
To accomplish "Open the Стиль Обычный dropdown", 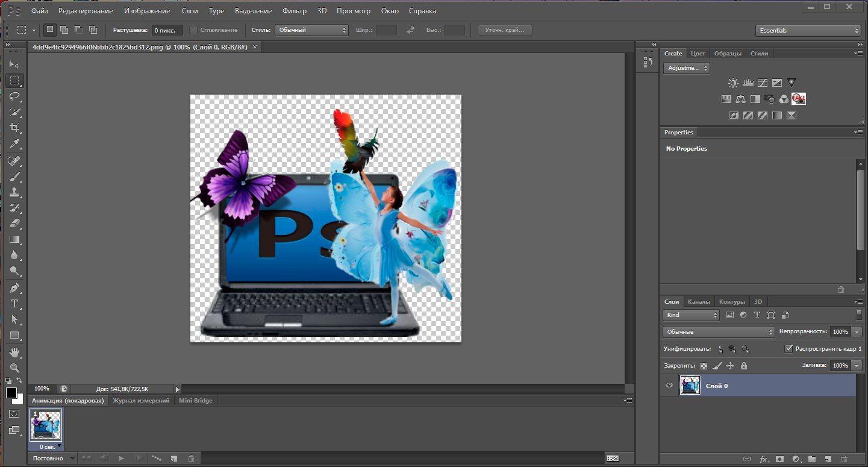I will (311, 30).
